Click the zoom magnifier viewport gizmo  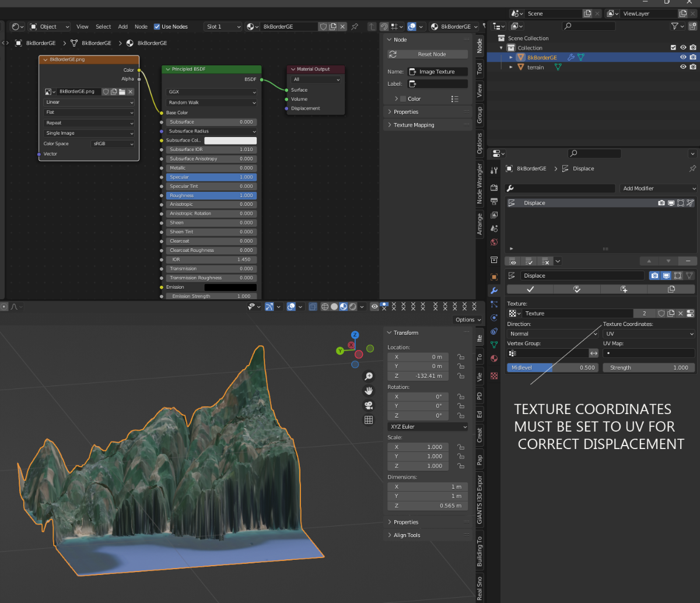[369, 376]
